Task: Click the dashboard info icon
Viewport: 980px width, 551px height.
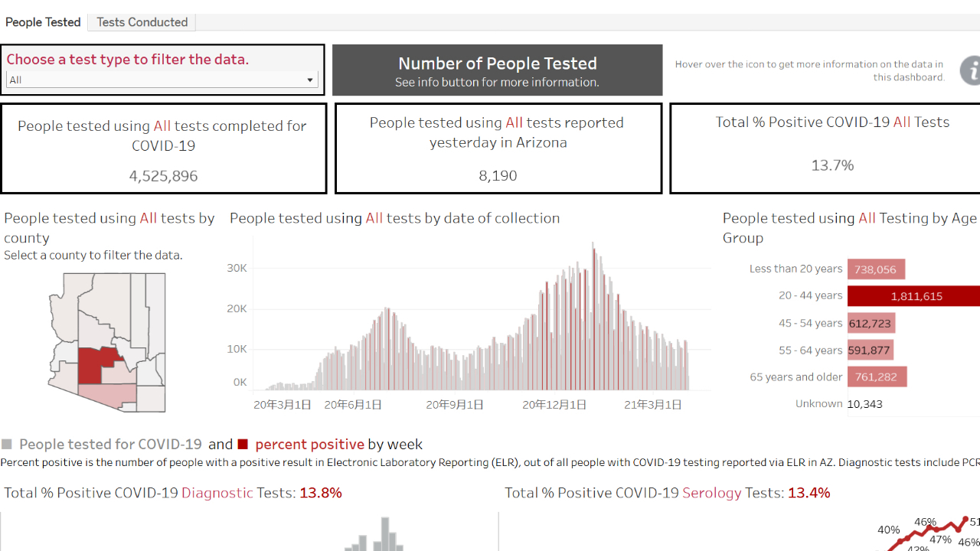Action: pos(971,70)
